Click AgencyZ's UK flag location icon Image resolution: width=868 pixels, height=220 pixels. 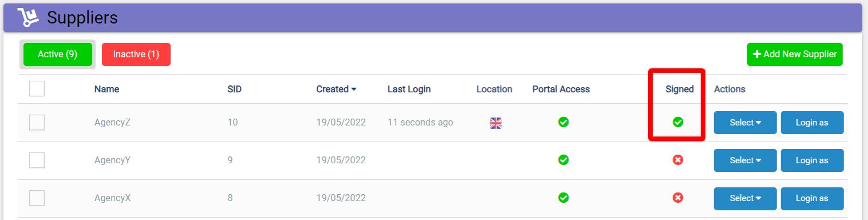(x=496, y=123)
